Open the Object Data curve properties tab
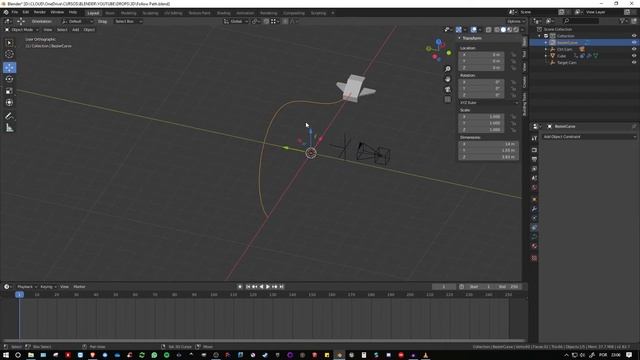 pos(534,237)
